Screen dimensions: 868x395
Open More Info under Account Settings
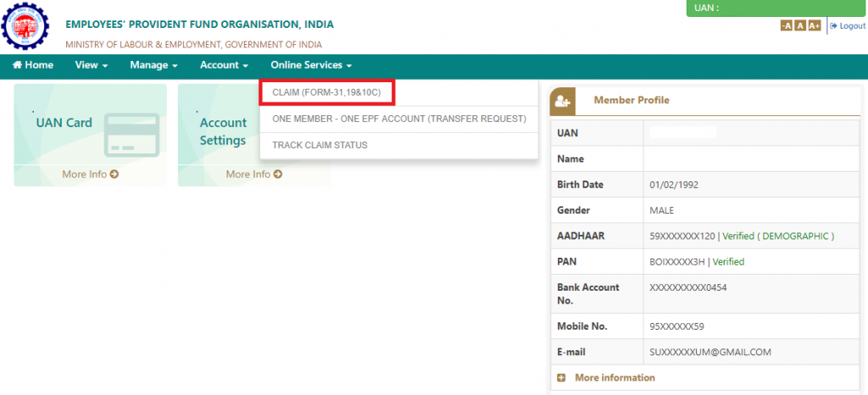[253, 175]
